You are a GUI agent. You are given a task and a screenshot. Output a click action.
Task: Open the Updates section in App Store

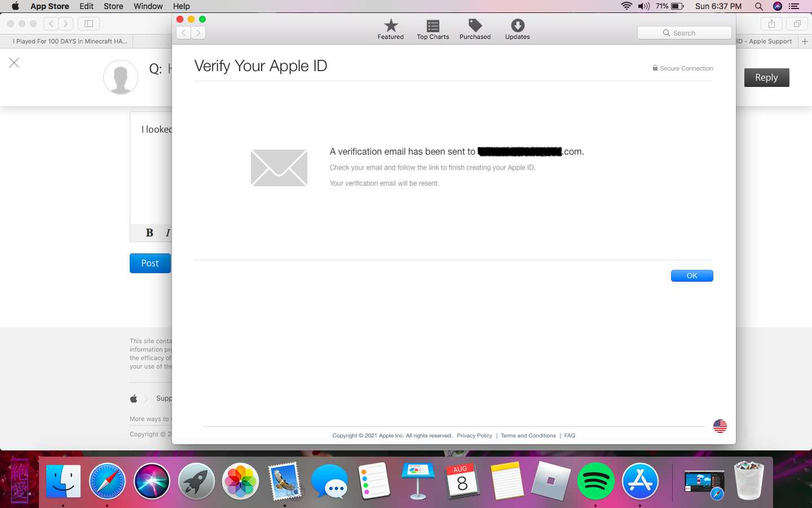pos(517,29)
